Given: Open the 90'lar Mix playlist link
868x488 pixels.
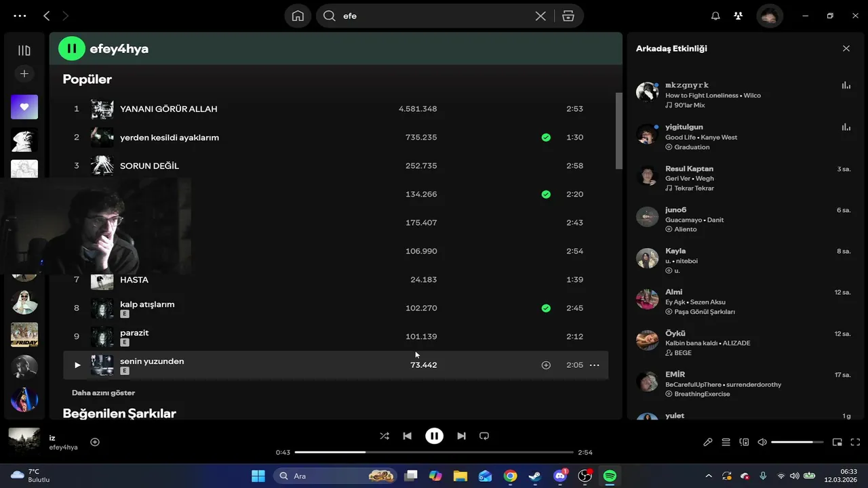Looking at the screenshot, I should tap(689, 105).
